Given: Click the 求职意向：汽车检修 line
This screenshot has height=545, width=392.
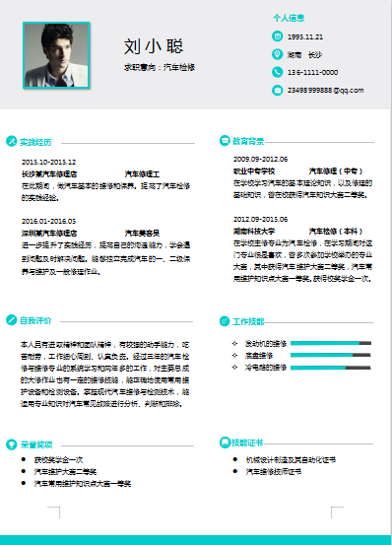Looking at the screenshot, I should point(160,67).
